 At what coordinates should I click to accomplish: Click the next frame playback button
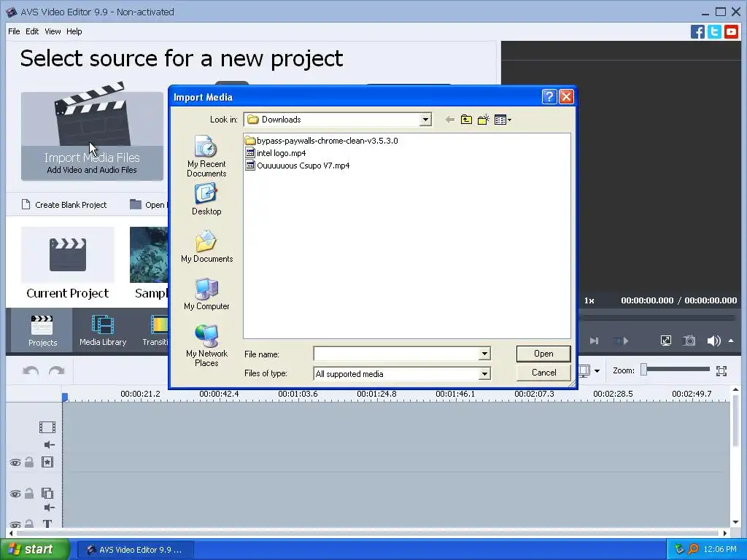[594, 341]
